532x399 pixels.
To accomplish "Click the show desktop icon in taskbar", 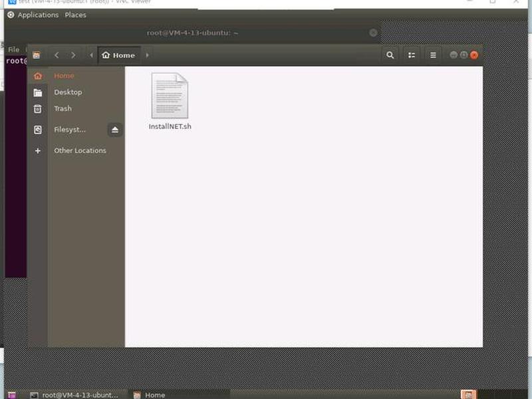I will [x=12, y=395].
